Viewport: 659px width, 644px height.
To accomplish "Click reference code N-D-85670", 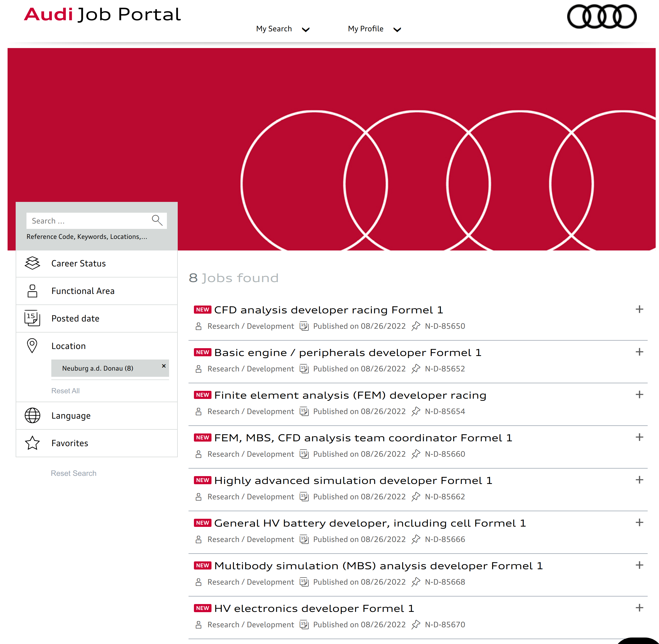I will [445, 624].
